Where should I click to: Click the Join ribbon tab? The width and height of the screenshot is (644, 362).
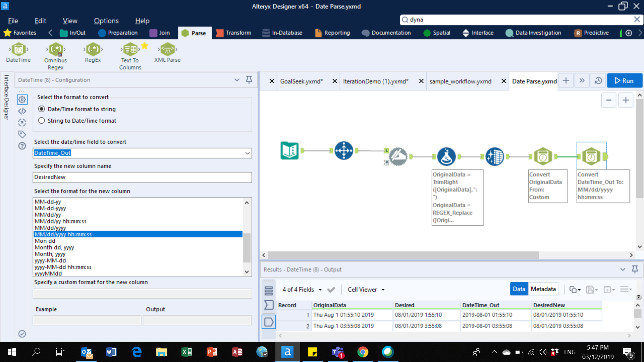click(x=164, y=32)
